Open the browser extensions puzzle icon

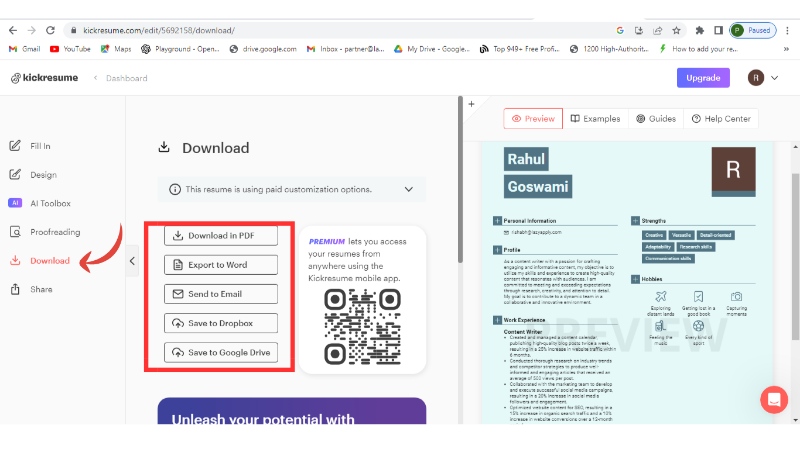click(x=698, y=30)
